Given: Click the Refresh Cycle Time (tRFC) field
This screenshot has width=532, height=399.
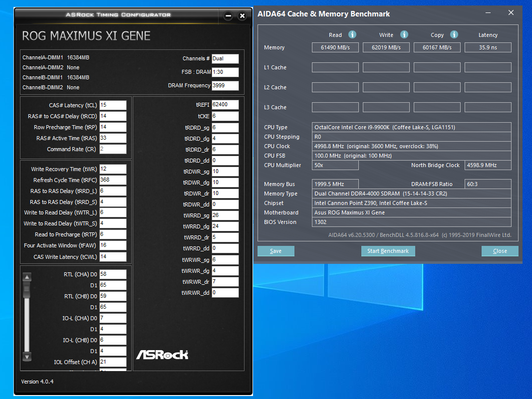Looking at the screenshot, I should click(x=113, y=180).
